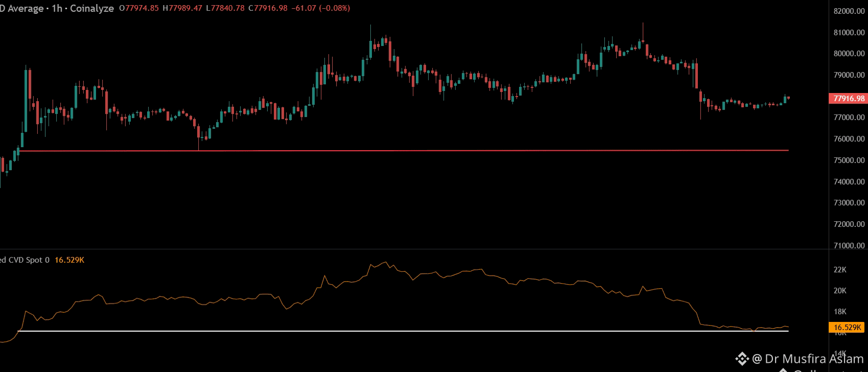Select the white horizontal line in CVD pane

pos(404,331)
